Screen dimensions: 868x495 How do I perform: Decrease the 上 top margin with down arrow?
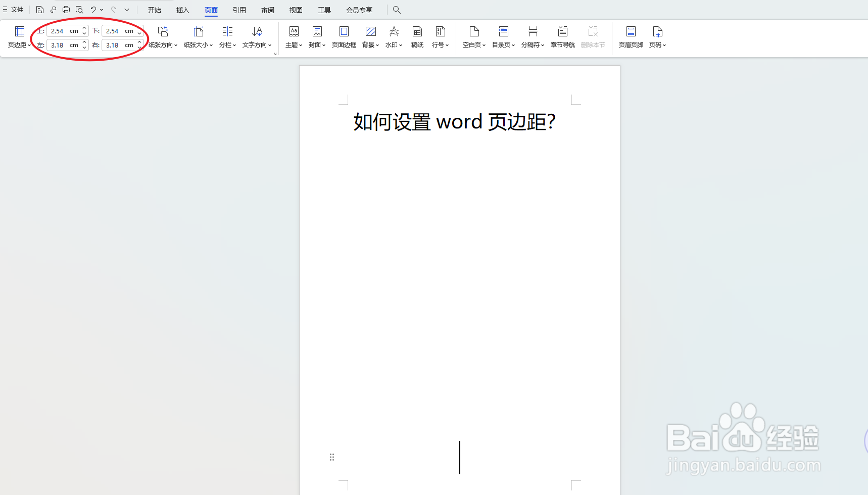[x=84, y=34]
